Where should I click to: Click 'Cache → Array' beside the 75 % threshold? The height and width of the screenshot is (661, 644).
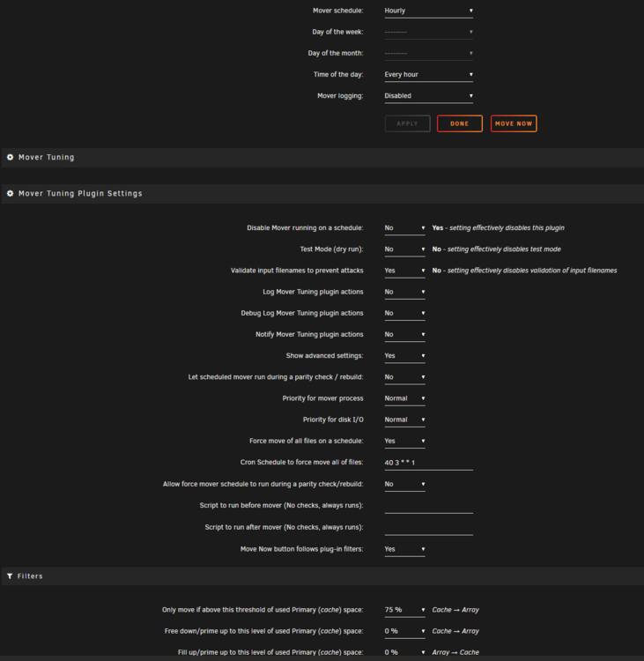coord(455,610)
